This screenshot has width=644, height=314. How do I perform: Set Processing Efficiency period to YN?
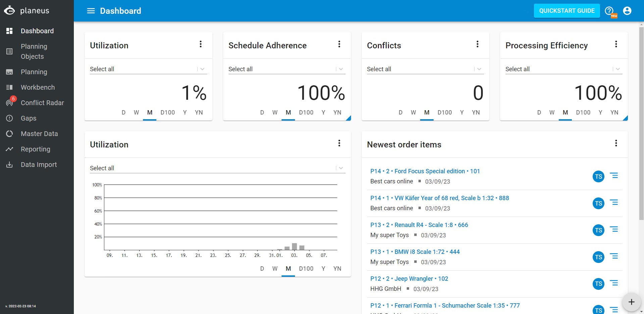[614, 113]
